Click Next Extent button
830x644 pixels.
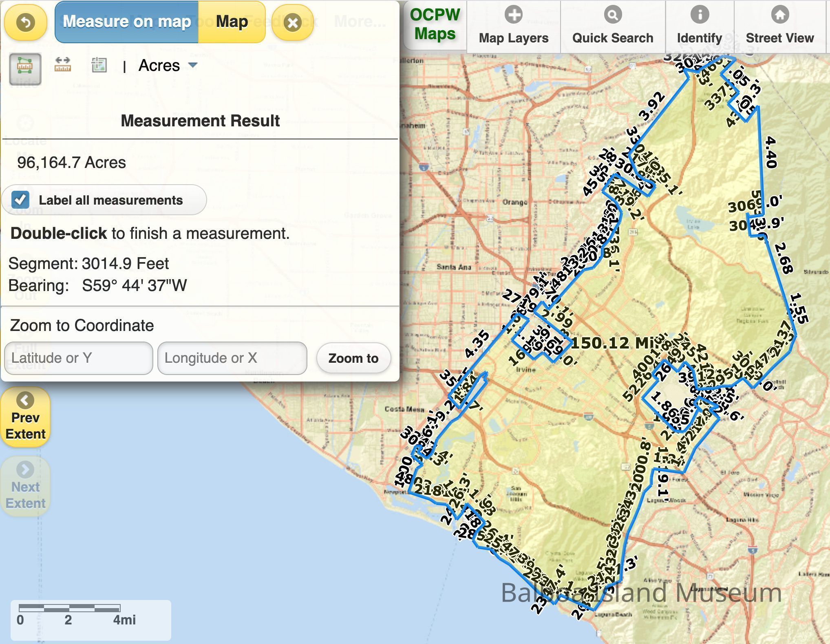coord(25,486)
